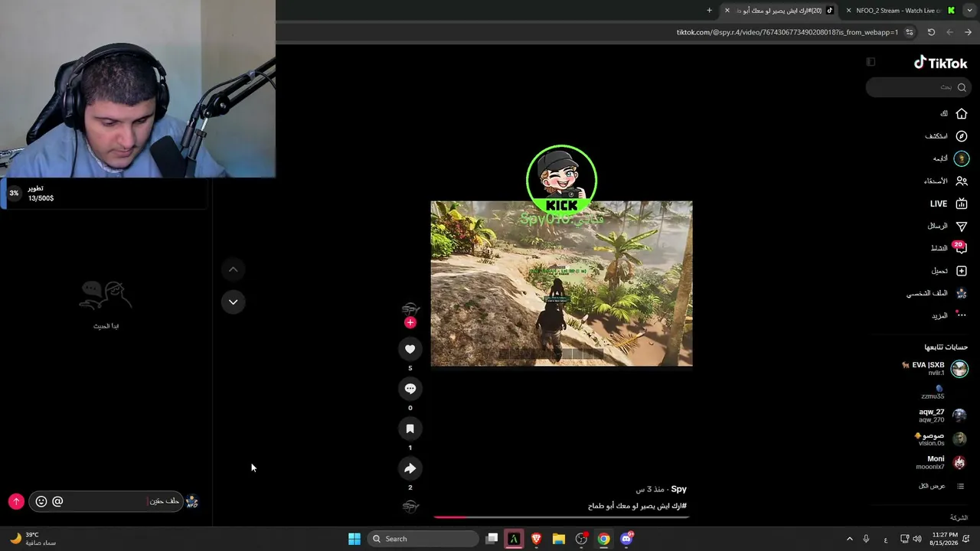Click the TikTok video player

(x=561, y=284)
